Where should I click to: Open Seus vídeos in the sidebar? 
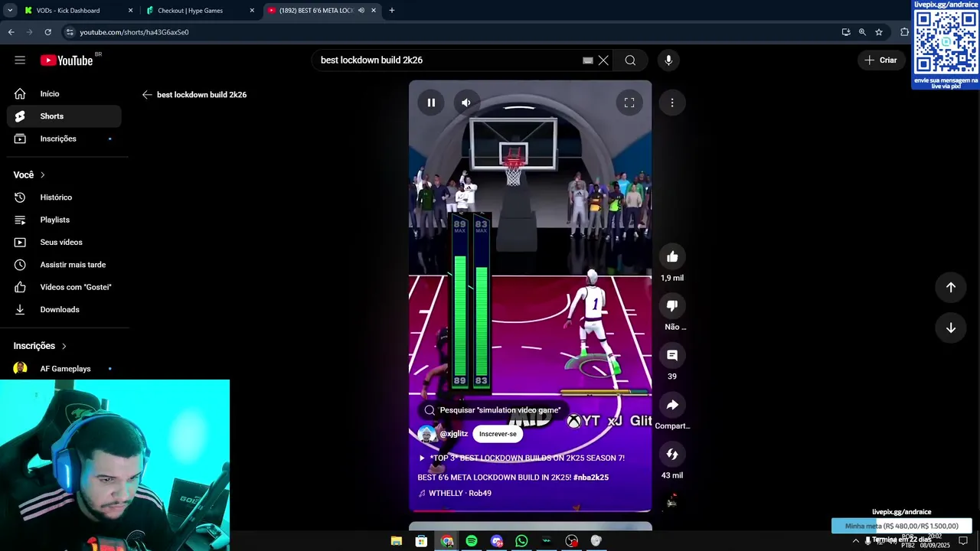[64, 242]
